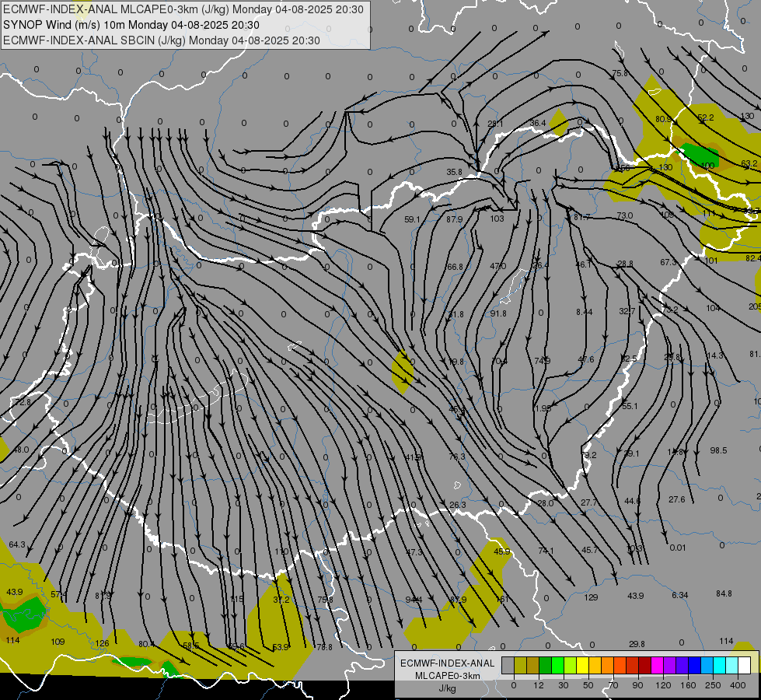
Task: Click the map value 36.4
Action: pyautogui.click(x=538, y=124)
